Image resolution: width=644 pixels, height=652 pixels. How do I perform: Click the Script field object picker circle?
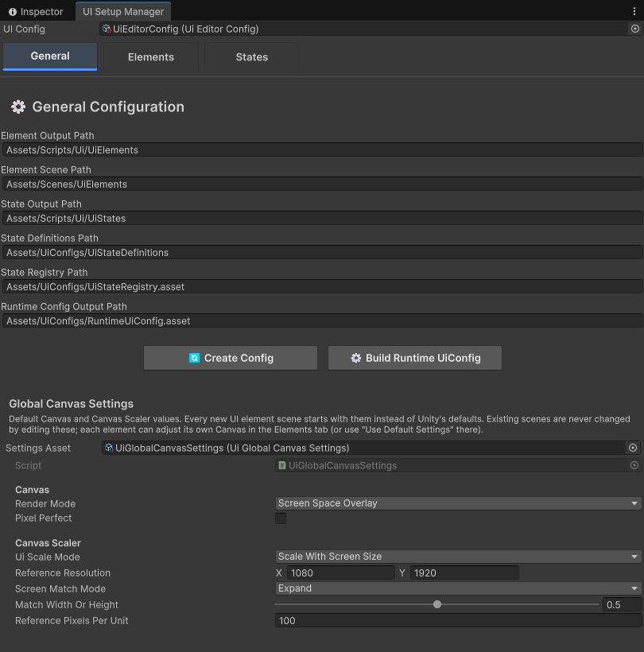point(634,465)
